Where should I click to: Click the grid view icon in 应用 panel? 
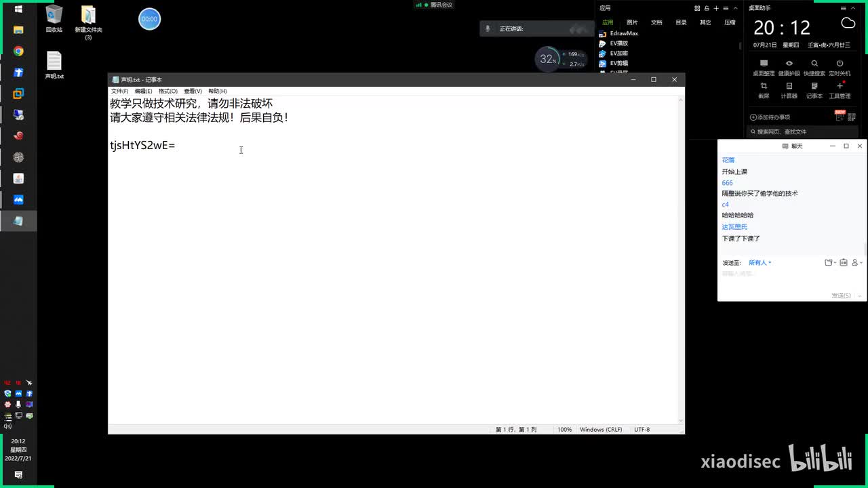tap(697, 8)
